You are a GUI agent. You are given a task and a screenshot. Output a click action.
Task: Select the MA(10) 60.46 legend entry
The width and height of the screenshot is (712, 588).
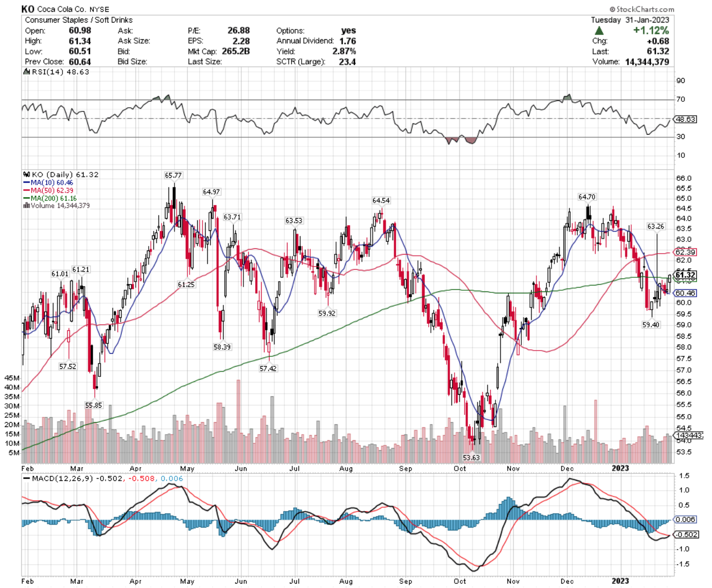point(48,183)
